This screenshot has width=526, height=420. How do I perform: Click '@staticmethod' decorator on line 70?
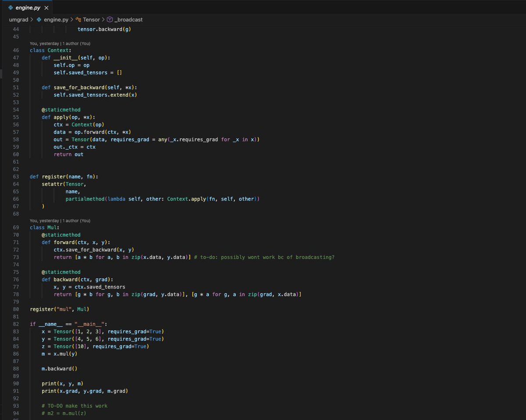61,235
